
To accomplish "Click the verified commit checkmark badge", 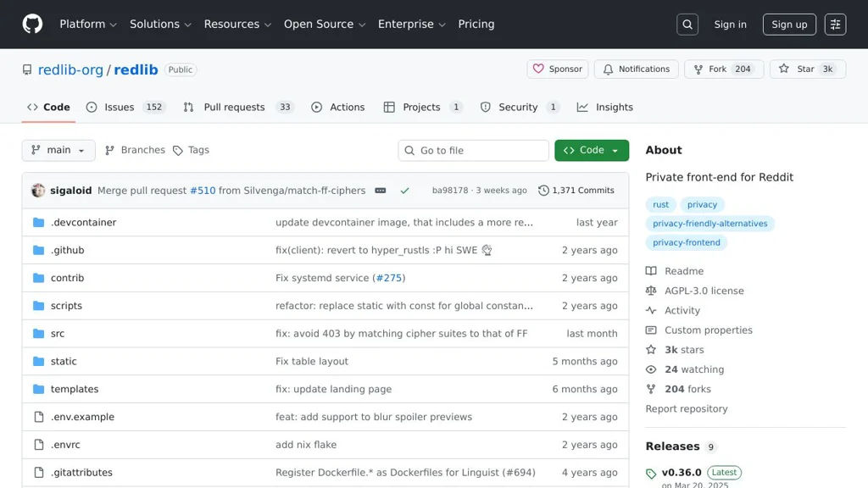I will [405, 190].
